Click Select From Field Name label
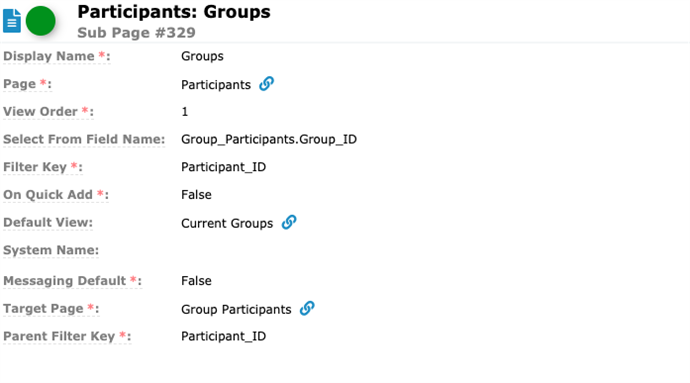Screen dimensions: 690x383 (84, 140)
